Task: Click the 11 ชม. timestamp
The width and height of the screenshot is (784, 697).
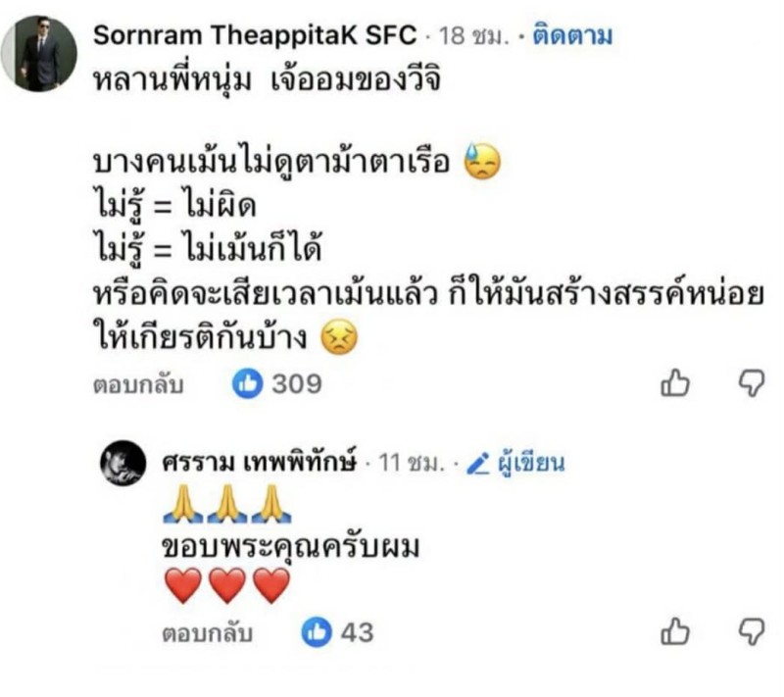Action: [x=407, y=463]
